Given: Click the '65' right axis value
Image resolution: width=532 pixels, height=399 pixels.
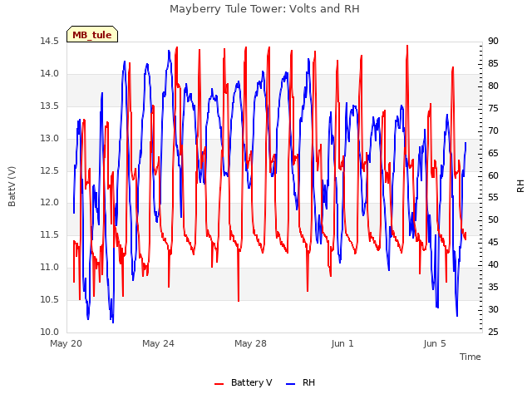Looking at the screenshot, I should point(493,153).
